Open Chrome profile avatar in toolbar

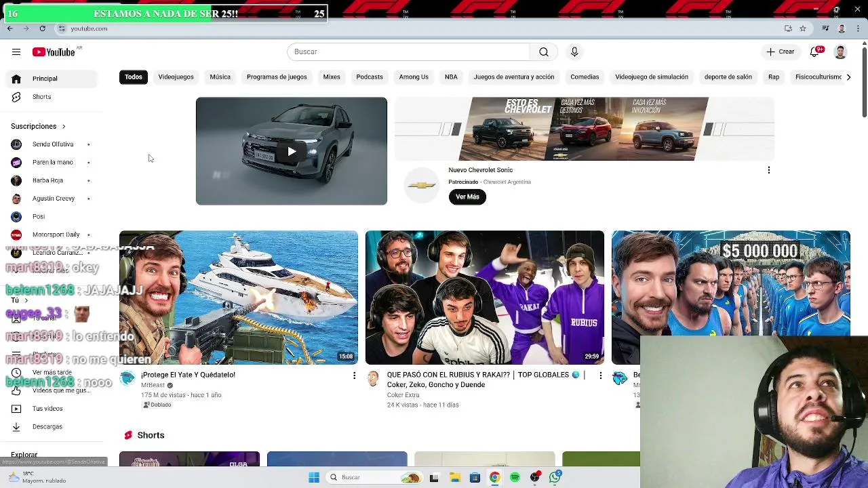pos(842,28)
